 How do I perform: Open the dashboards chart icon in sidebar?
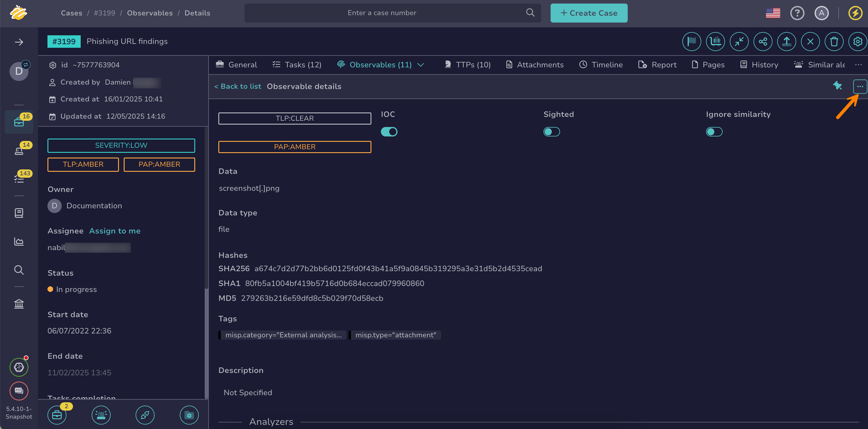click(x=19, y=241)
